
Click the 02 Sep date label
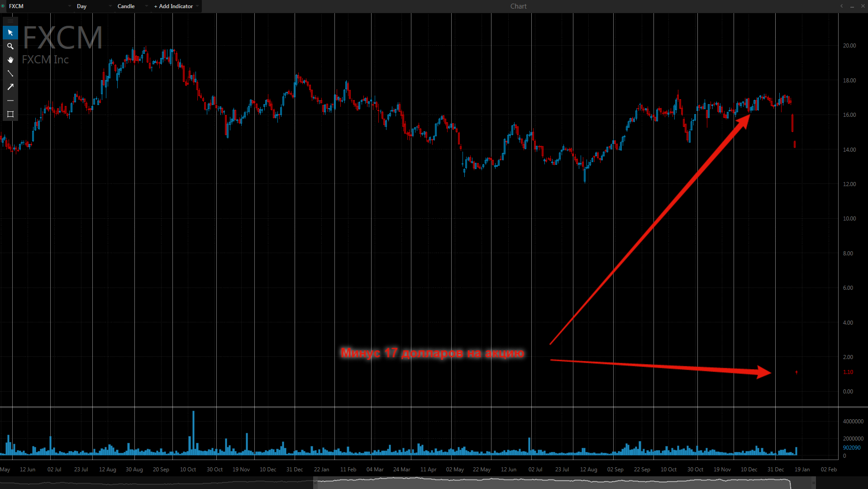pos(615,470)
